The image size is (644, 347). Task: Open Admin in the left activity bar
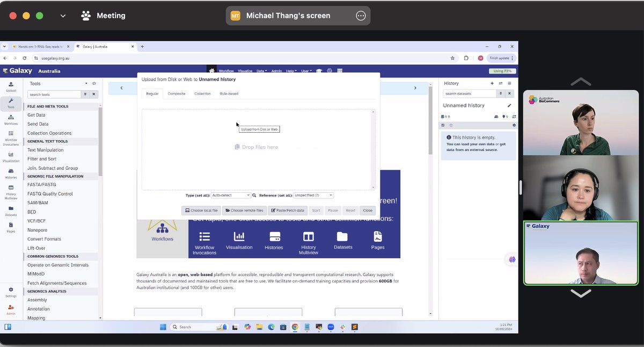11,309
